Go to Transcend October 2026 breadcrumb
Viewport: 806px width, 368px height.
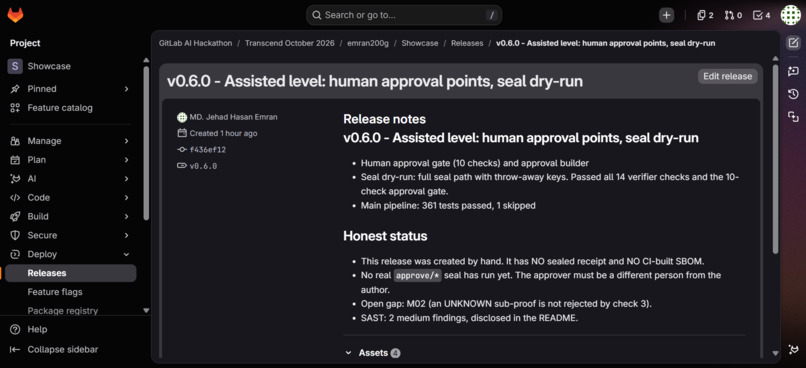click(289, 43)
